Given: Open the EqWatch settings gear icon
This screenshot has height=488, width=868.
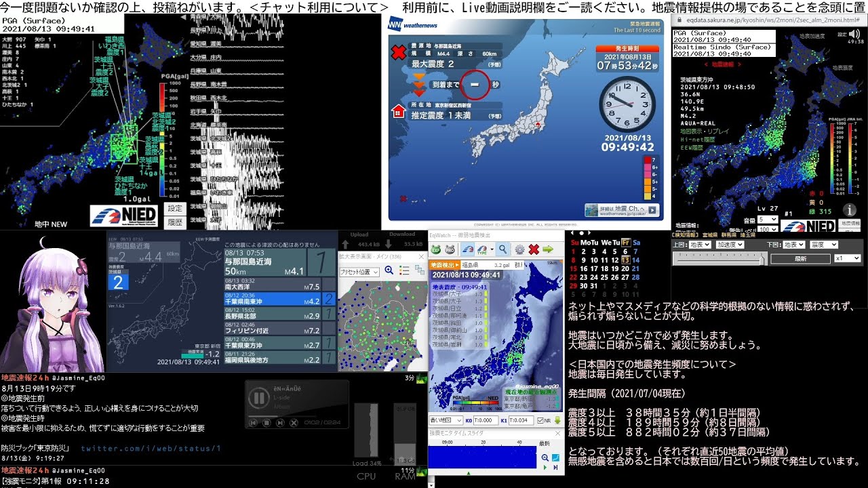Looking at the screenshot, I should (x=520, y=249).
